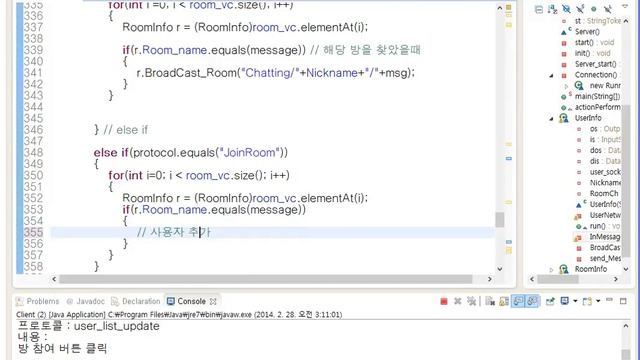
Task: Click the editor scroll down arrow
Action: [x=500, y=269]
